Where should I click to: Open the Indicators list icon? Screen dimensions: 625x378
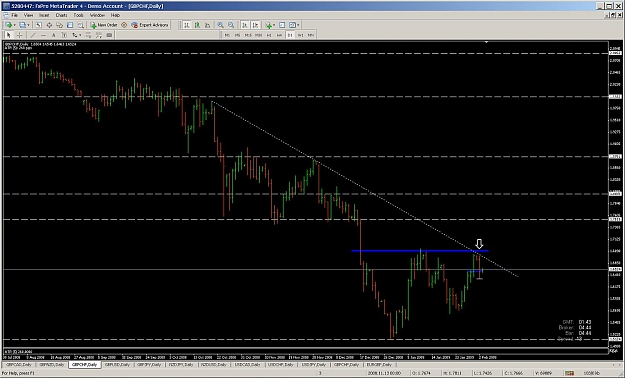click(x=269, y=25)
